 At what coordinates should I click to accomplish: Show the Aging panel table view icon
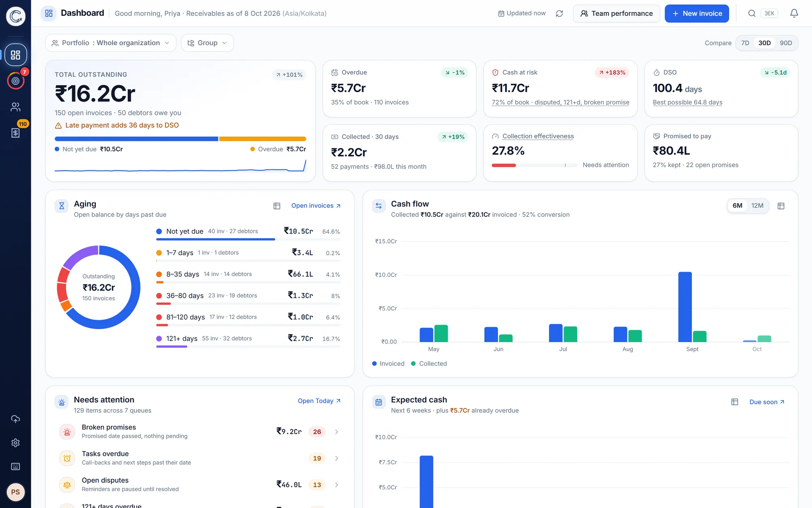click(x=277, y=206)
